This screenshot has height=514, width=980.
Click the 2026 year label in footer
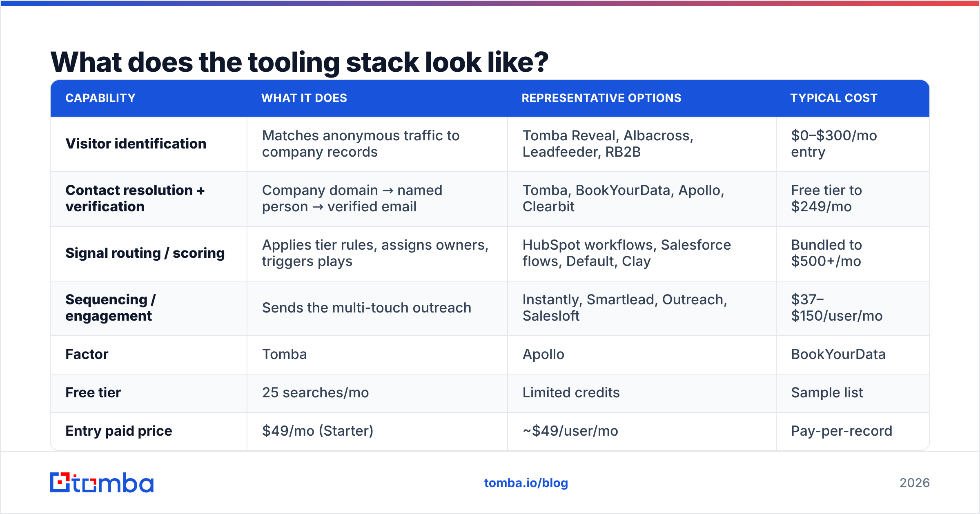click(915, 483)
